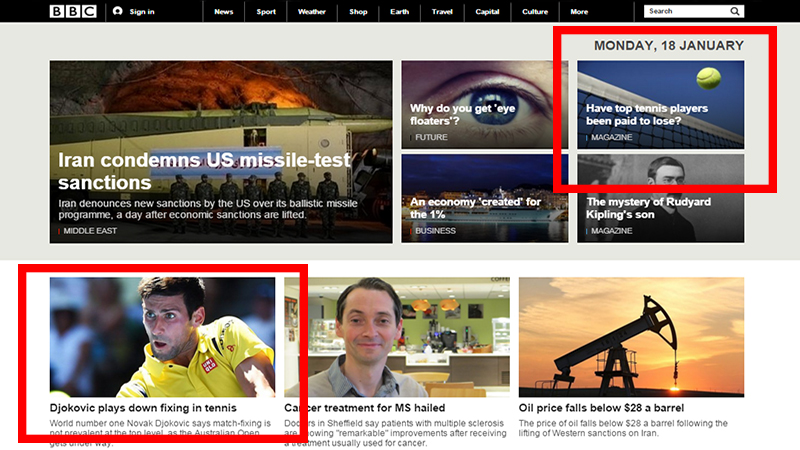
Task: Click the Middle East category tag
Action: click(90, 231)
